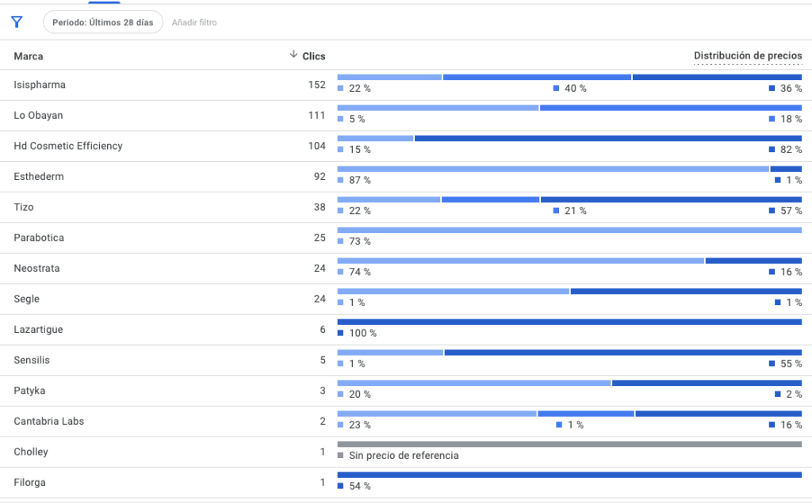The width and height of the screenshot is (812, 504).
Task: Click the 57 % label in Tizo row
Action: point(791,211)
